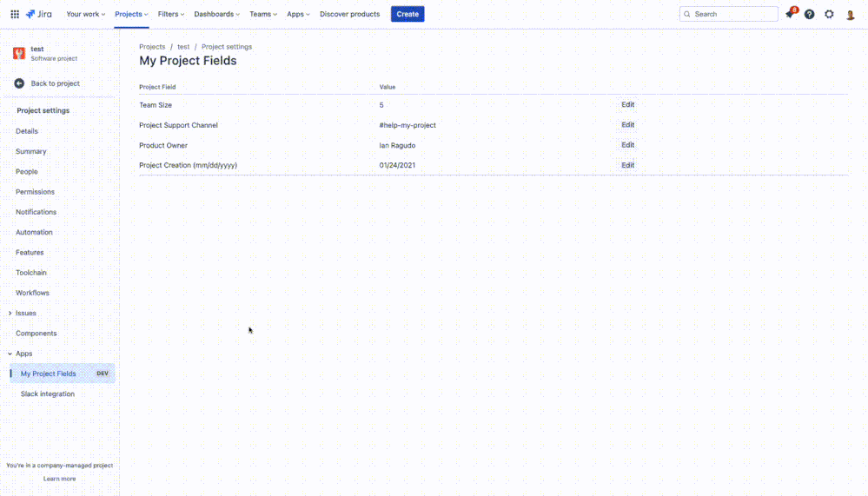Open the Your work dropdown

point(85,15)
